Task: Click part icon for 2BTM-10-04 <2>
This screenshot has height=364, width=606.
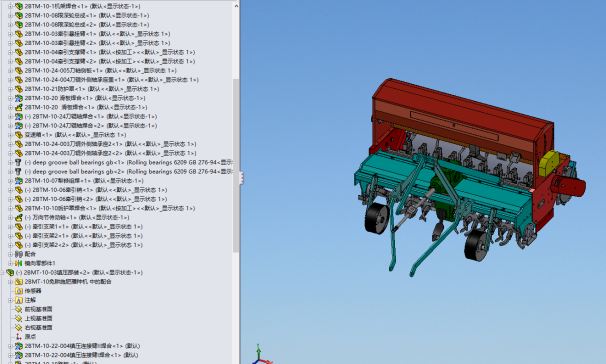Action: tap(19, 61)
